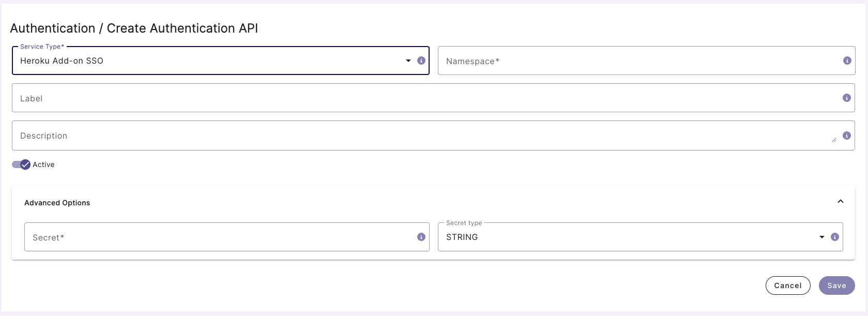Click the Active toggle label text
The height and width of the screenshot is (316, 868).
(x=43, y=164)
